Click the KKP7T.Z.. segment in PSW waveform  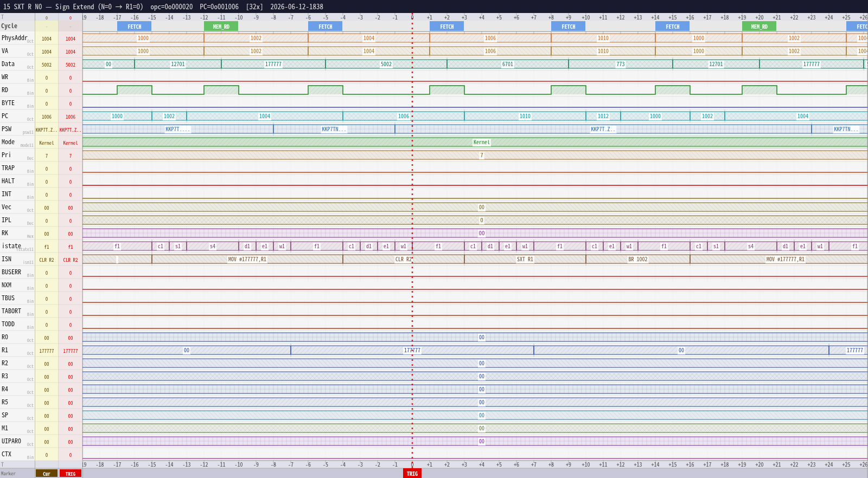(x=603, y=130)
